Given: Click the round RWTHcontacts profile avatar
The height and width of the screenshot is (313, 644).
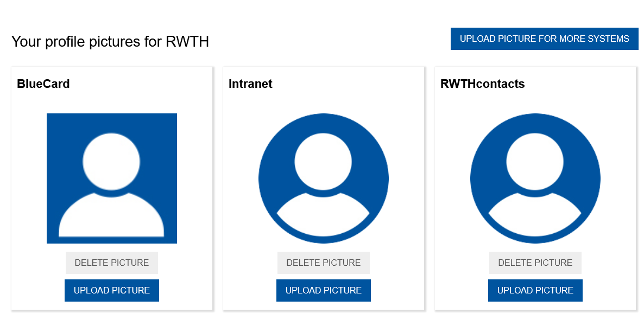Looking at the screenshot, I should point(535,178).
